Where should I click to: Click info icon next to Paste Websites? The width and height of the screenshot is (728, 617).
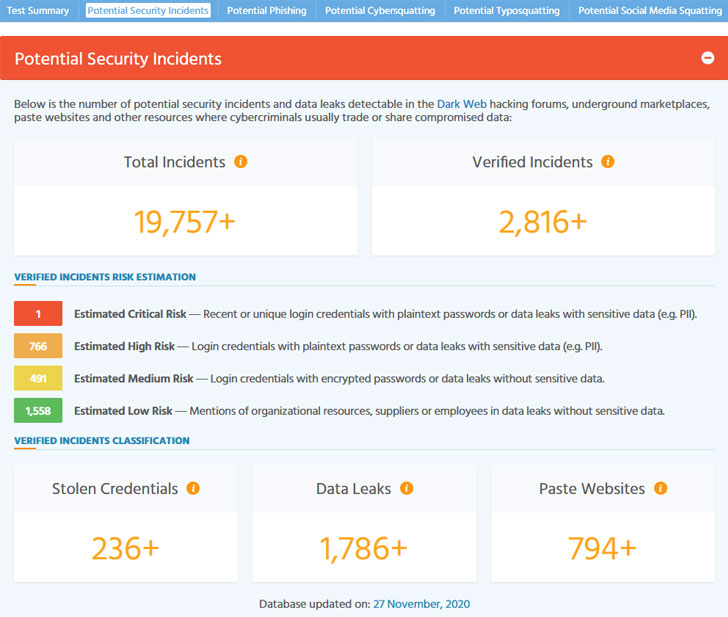pos(660,489)
